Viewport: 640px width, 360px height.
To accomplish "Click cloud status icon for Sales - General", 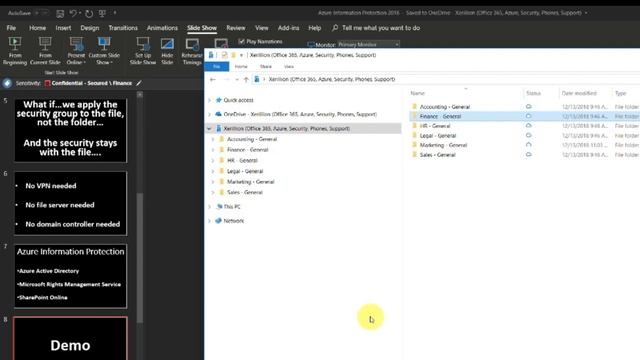I will [529, 155].
